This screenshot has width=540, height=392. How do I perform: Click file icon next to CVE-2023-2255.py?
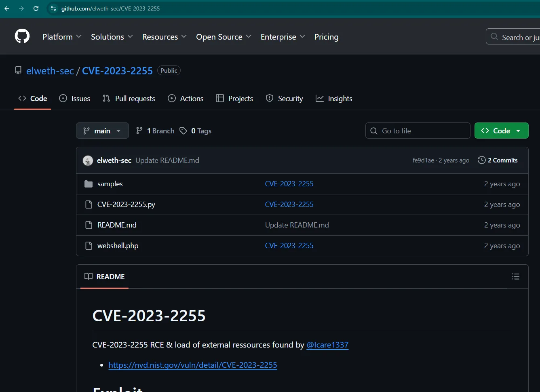(89, 204)
